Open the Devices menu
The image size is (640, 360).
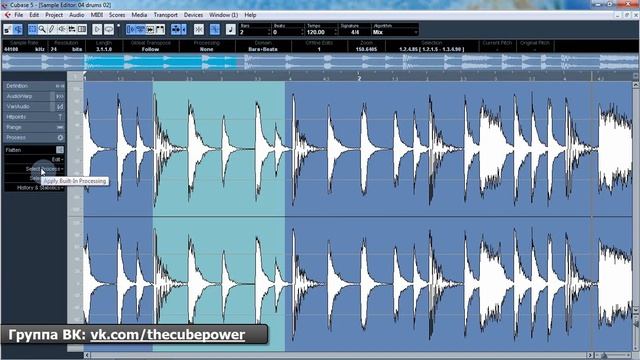tap(193, 15)
